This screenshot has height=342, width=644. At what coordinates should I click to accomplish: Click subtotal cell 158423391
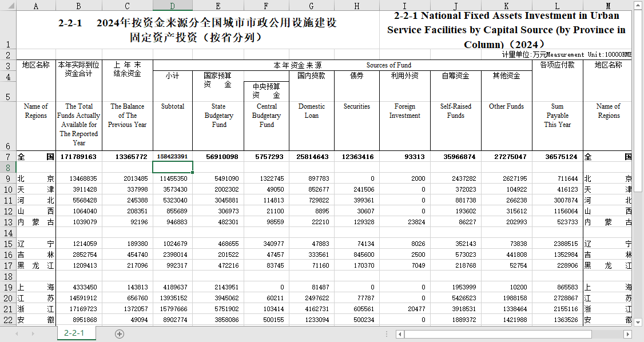[x=173, y=157]
